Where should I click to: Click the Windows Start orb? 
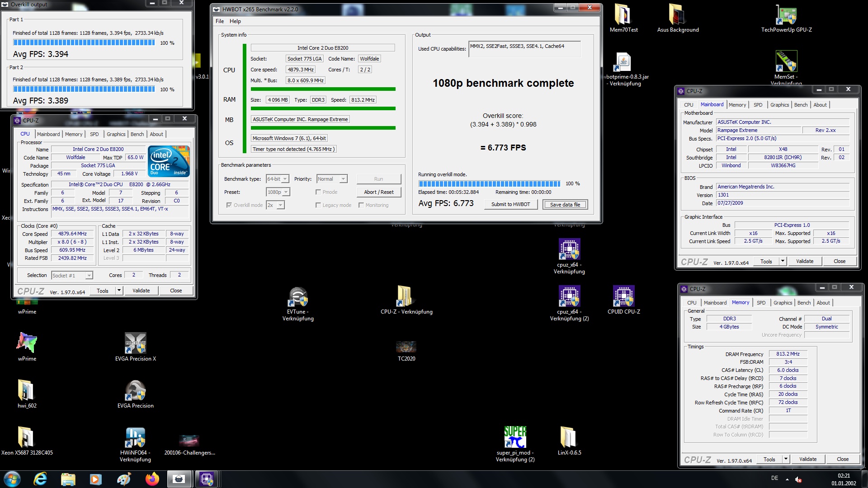click(x=12, y=479)
